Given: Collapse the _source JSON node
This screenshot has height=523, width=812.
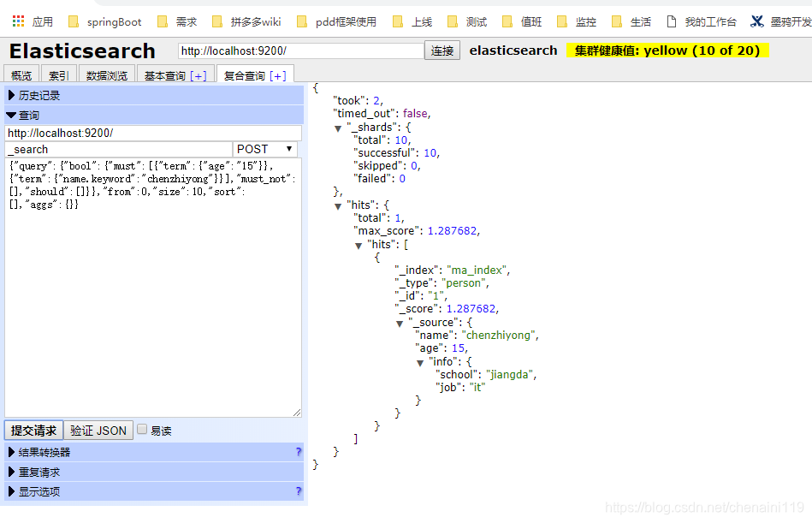Looking at the screenshot, I should pos(400,324).
